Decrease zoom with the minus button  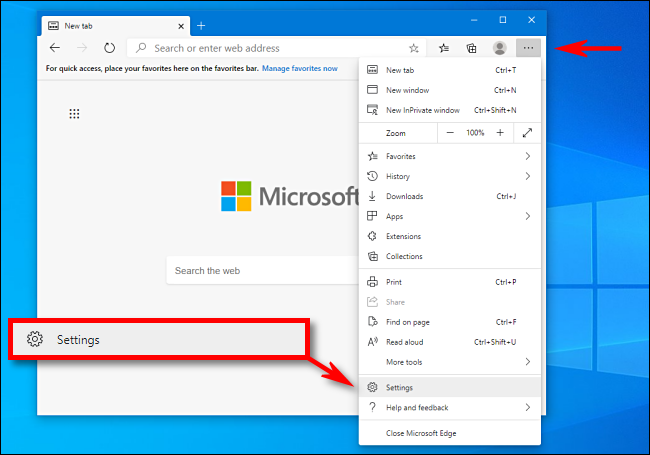(x=450, y=133)
